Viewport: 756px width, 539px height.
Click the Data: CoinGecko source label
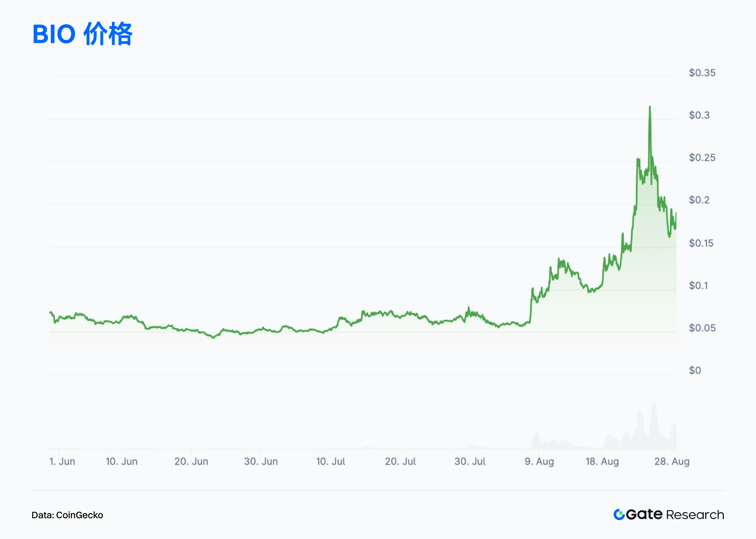(x=67, y=515)
